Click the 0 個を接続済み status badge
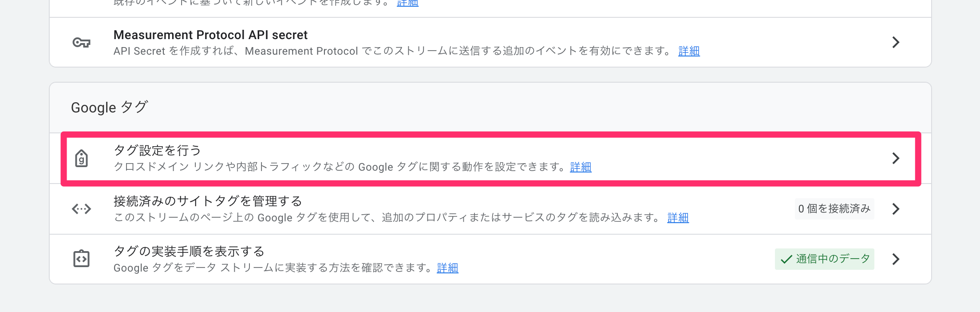 pyautogui.click(x=834, y=209)
